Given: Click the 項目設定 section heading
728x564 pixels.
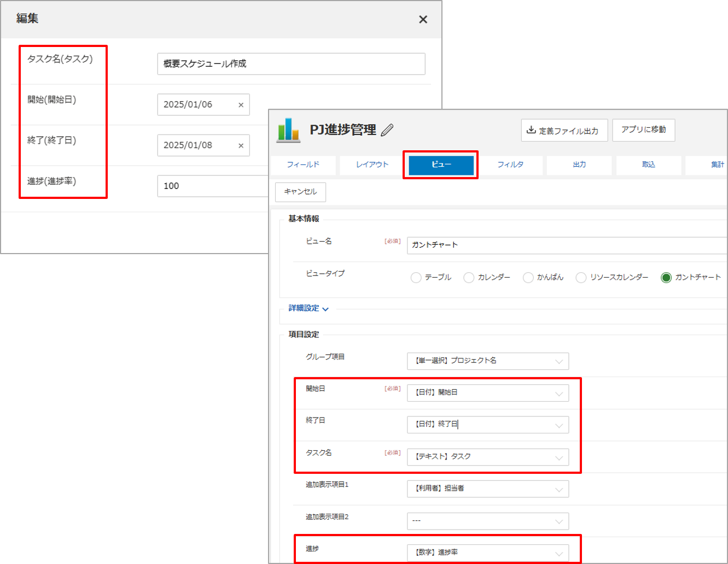Looking at the screenshot, I should 304,334.
